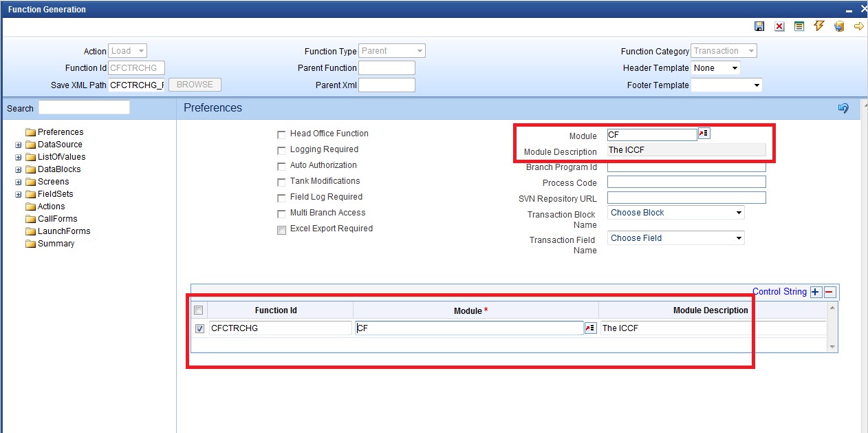
Task: Click the blue refresh icon in Preferences header
Action: click(843, 108)
